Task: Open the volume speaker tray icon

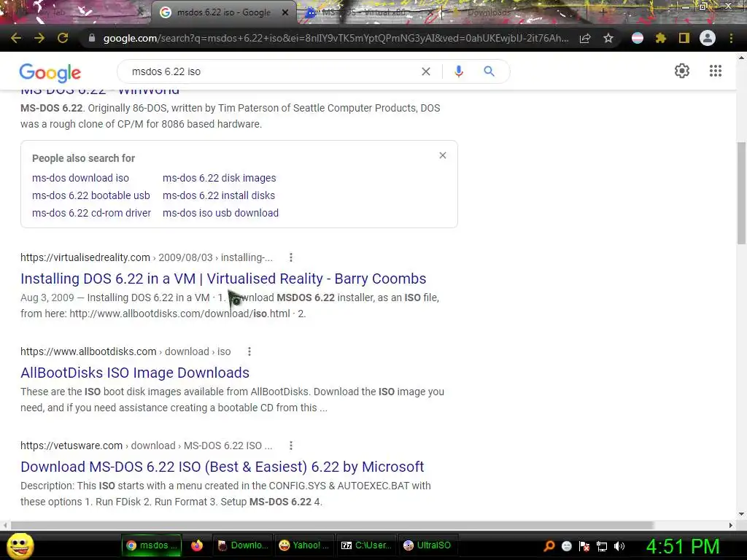Action: point(619,546)
